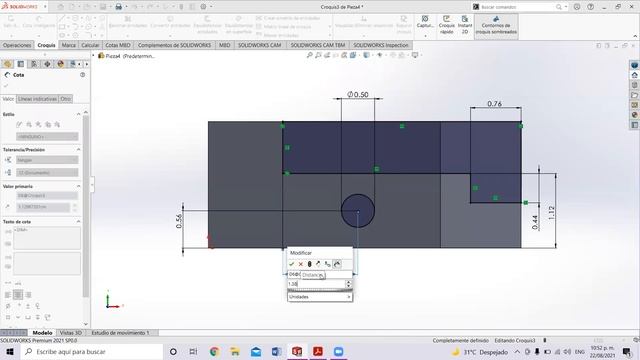Open the precision dropdown under Tolerancia

pos(47,173)
